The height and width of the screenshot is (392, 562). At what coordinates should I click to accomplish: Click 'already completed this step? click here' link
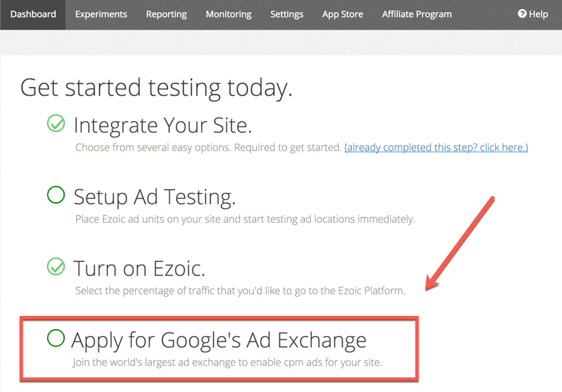(x=436, y=148)
